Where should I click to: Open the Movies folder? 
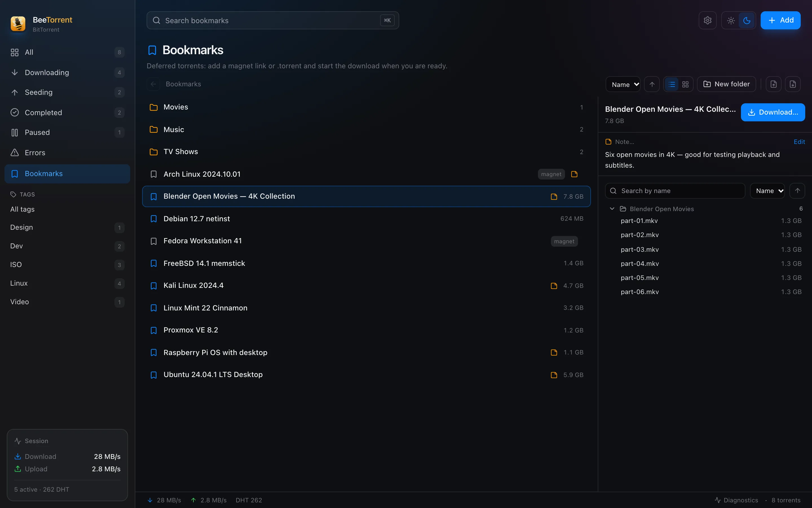(x=366, y=107)
